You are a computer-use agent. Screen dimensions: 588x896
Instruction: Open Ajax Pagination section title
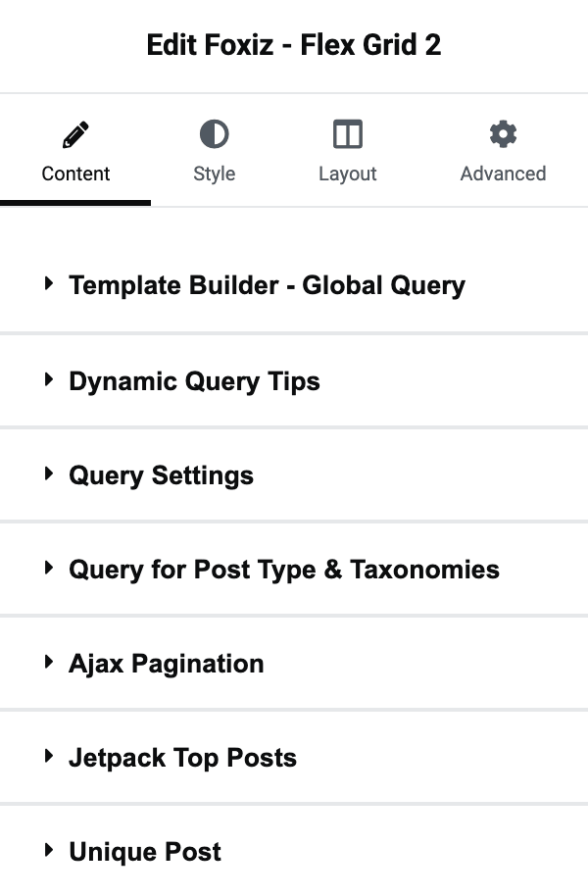click(x=167, y=665)
